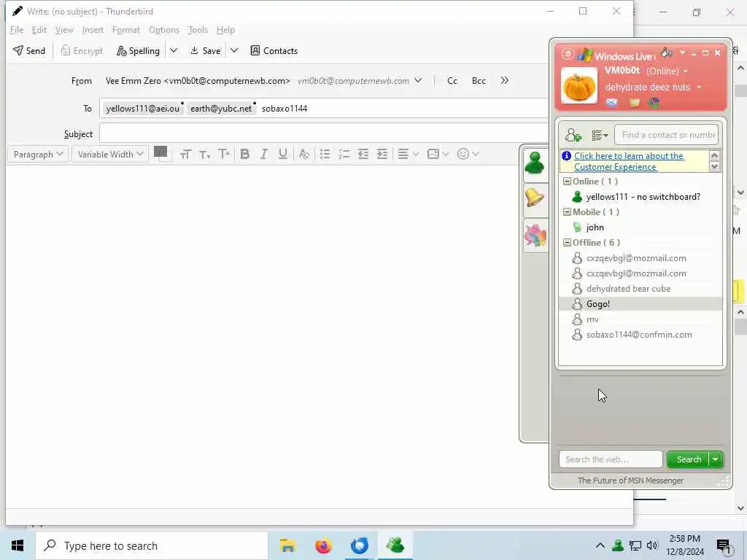Open the Help menu in Thunderbird
Image resolution: width=747 pixels, height=560 pixels.
[225, 29]
